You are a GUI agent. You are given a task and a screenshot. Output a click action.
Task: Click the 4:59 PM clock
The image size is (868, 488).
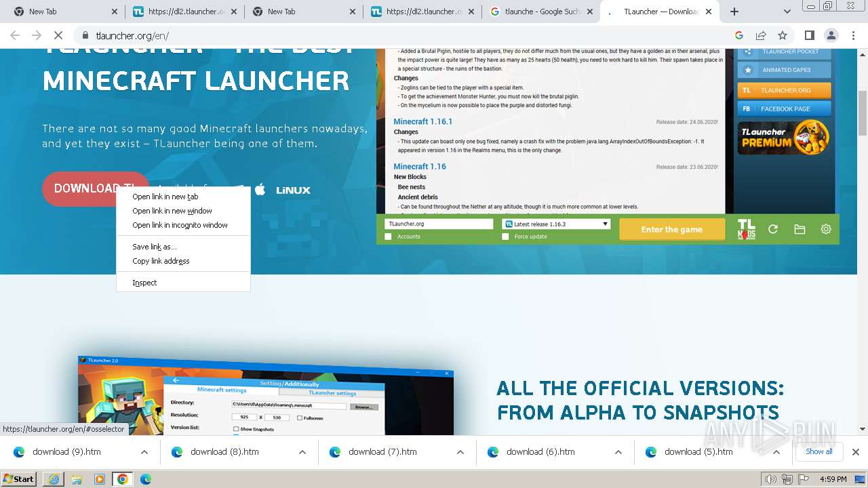(x=833, y=479)
